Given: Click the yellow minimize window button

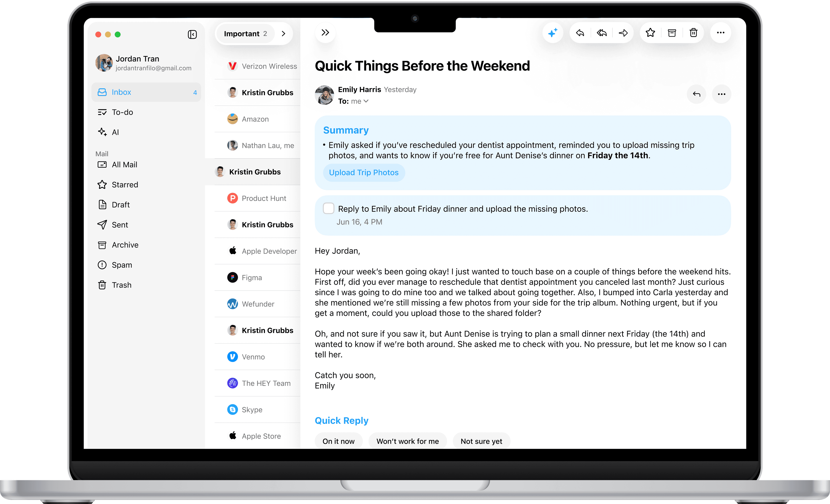Looking at the screenshot, I should pos(108,34).
